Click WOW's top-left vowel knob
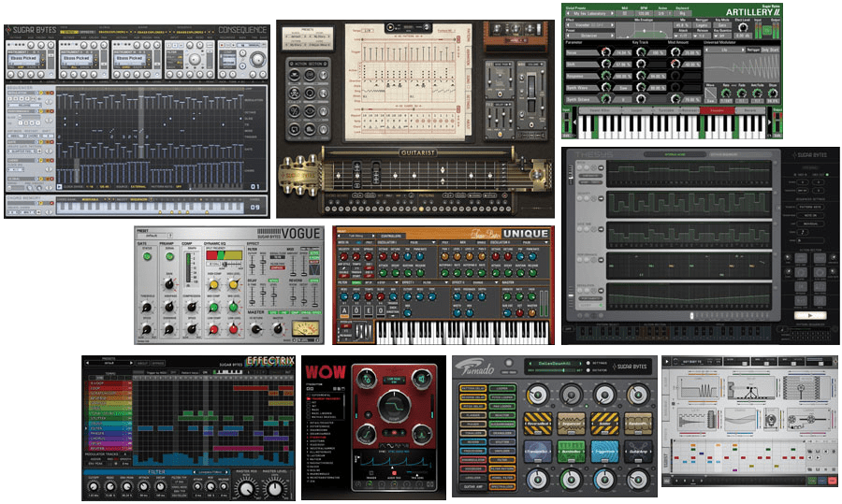 pyautogui.click(x=368, y=380)
